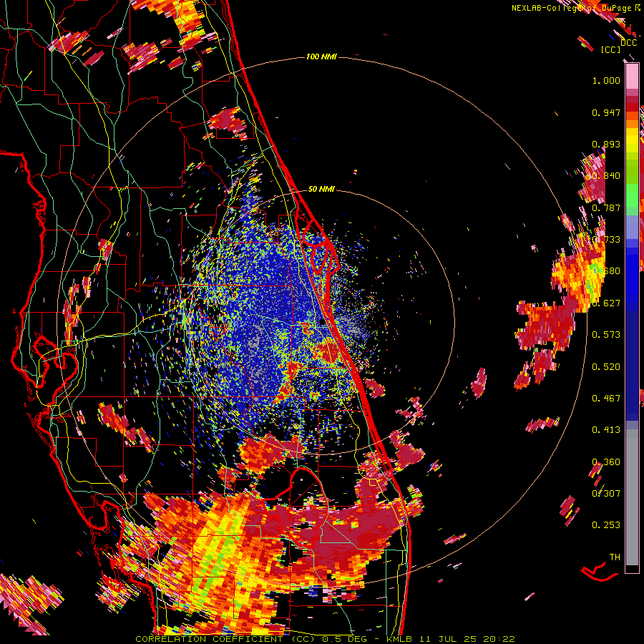Click the yellow segment of the color scale
This screenshot has height=644, width=644.
[632, 140]
